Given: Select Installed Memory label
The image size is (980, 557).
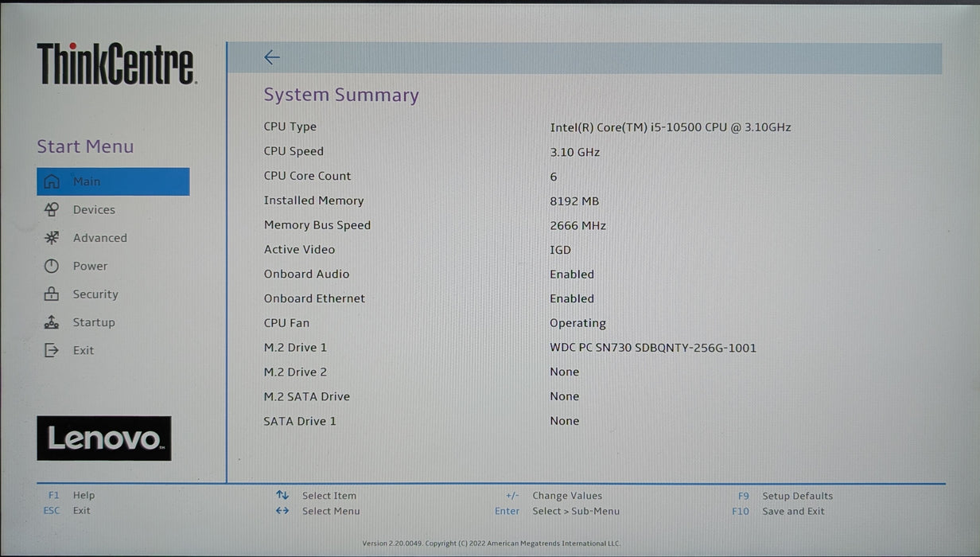Looking at the screenshot, I should 313,201.
